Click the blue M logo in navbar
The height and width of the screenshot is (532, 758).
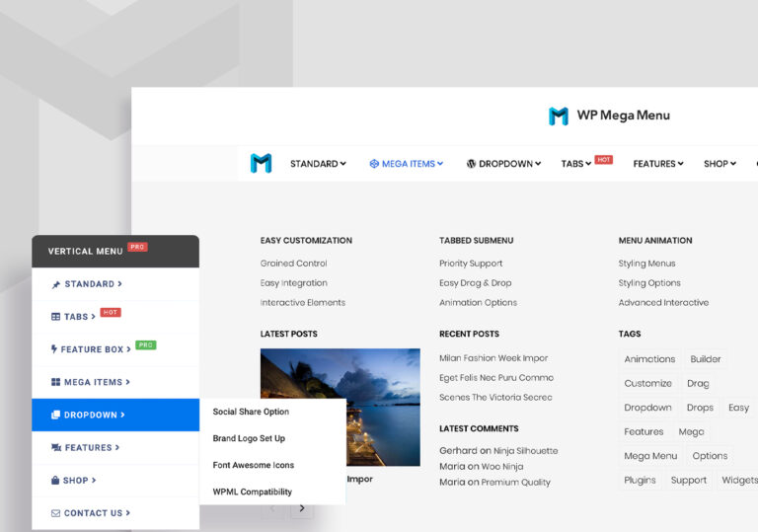(261, 164)
